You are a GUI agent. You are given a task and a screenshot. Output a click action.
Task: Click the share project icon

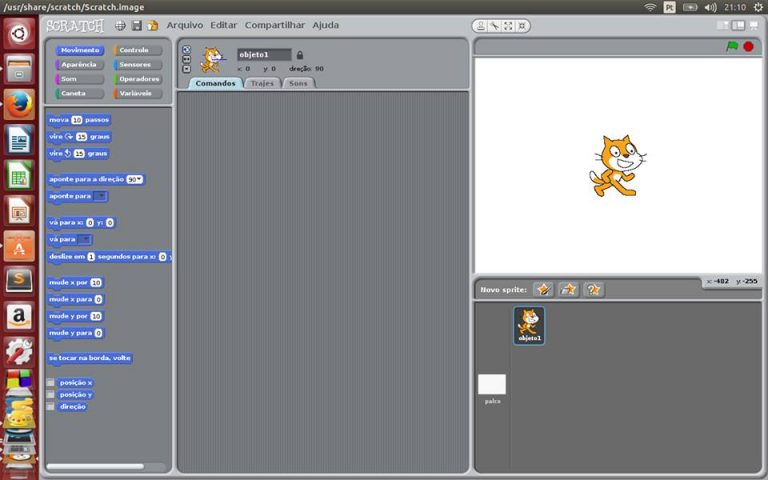[x=153, y=25]
